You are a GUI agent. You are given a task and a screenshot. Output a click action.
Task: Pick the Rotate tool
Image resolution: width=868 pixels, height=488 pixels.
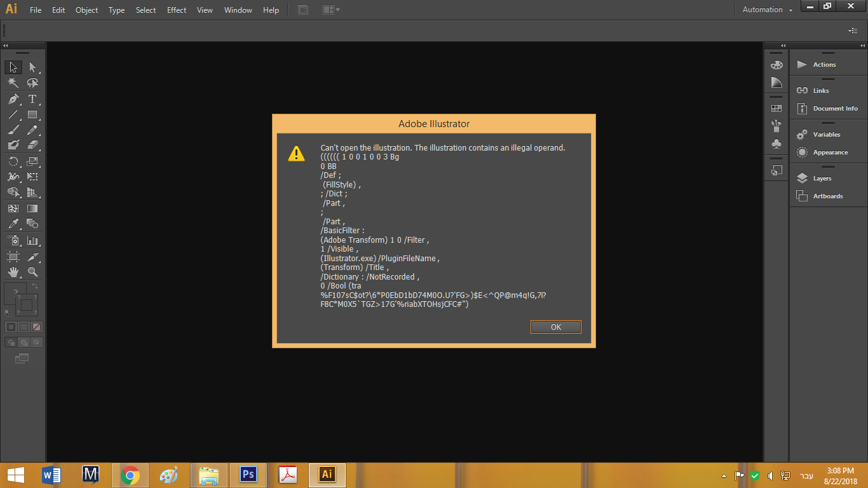pyautogui.click(x=13, y=161)
